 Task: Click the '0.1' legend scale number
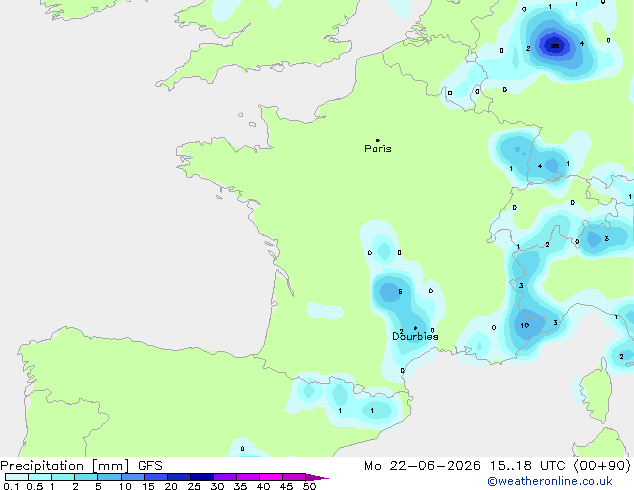coord(11,486)
